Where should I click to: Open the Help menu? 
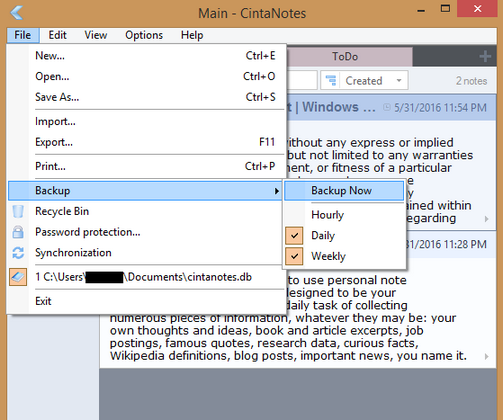click(x=192, y=35)
